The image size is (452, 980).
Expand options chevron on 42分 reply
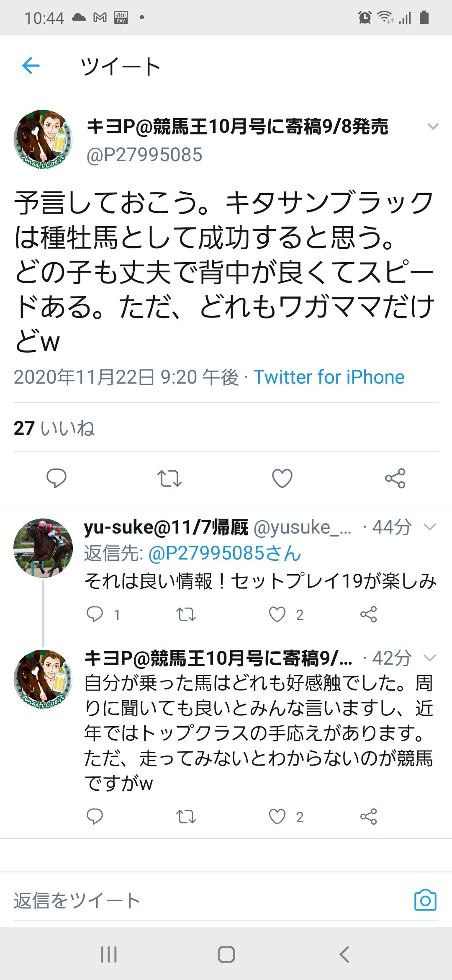(x=430, y=658)
